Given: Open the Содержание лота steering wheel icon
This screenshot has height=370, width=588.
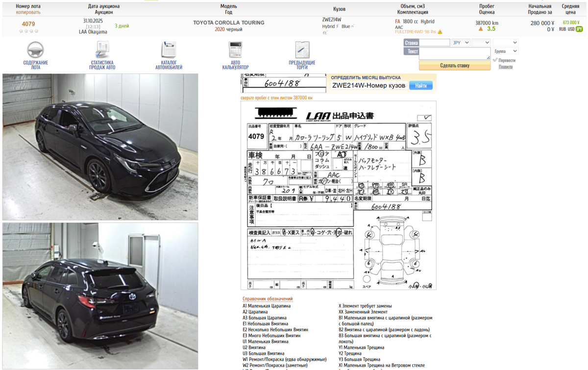Looking at the screenshot, I should pyautogui.click(x=35, y=50).
